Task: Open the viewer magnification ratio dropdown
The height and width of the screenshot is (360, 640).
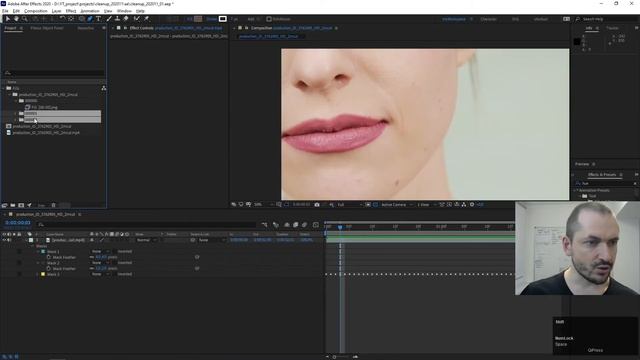Action: click(263, 204)
